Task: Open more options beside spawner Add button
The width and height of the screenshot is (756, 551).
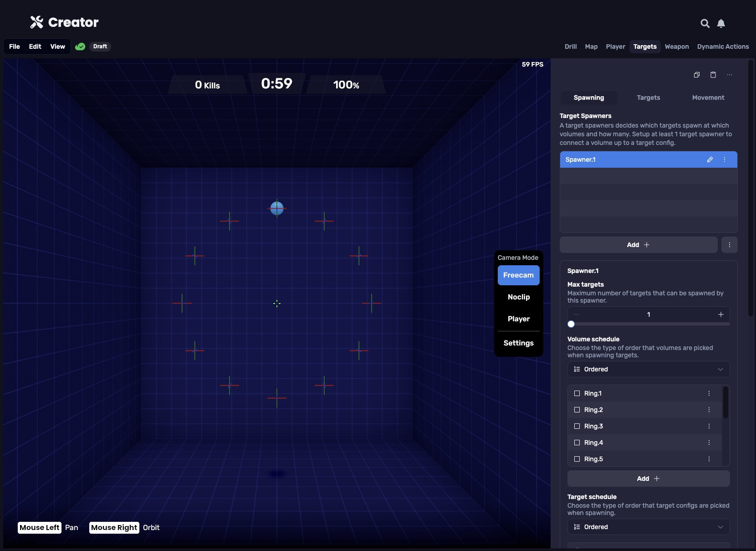Action: point(730,245)
